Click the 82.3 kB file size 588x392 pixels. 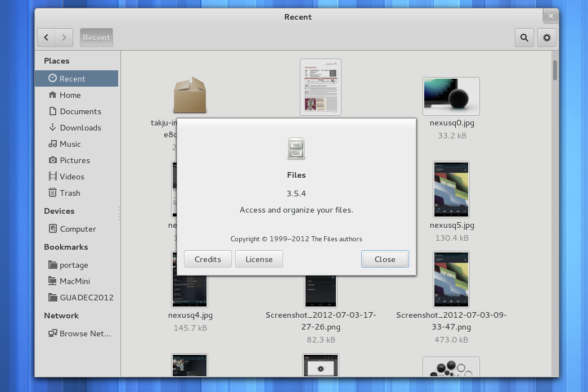(x=321, y=340)
